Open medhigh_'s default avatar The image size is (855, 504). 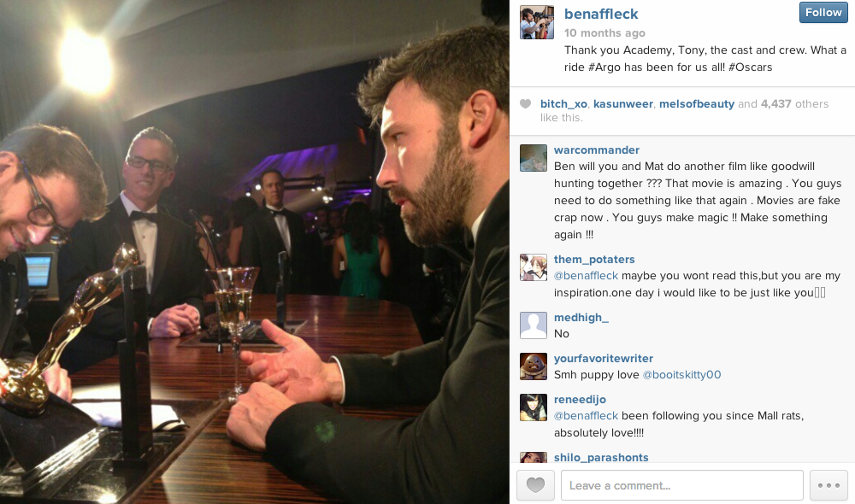coord(534,325)
